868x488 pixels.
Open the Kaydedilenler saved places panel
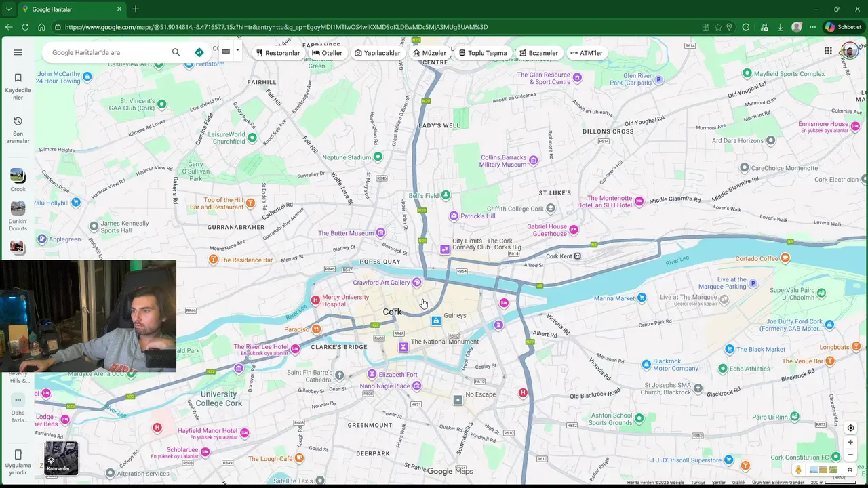[x=18, y=86]
